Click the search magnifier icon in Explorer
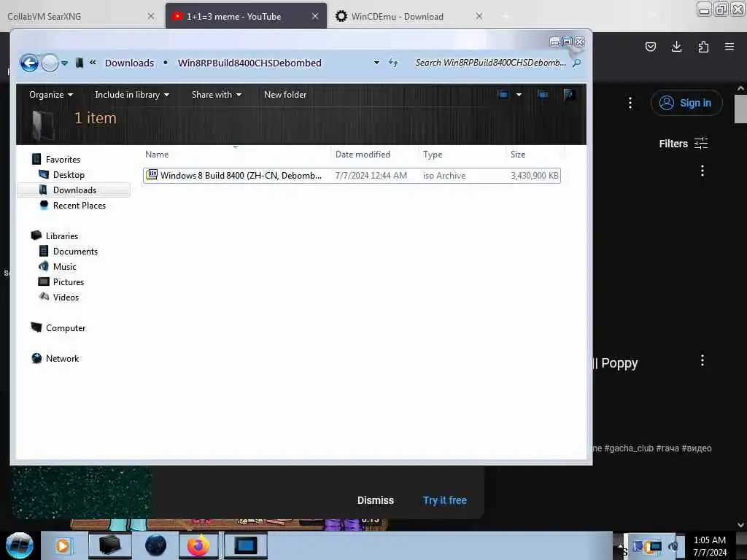747x560 pixels. pos(576,63)
